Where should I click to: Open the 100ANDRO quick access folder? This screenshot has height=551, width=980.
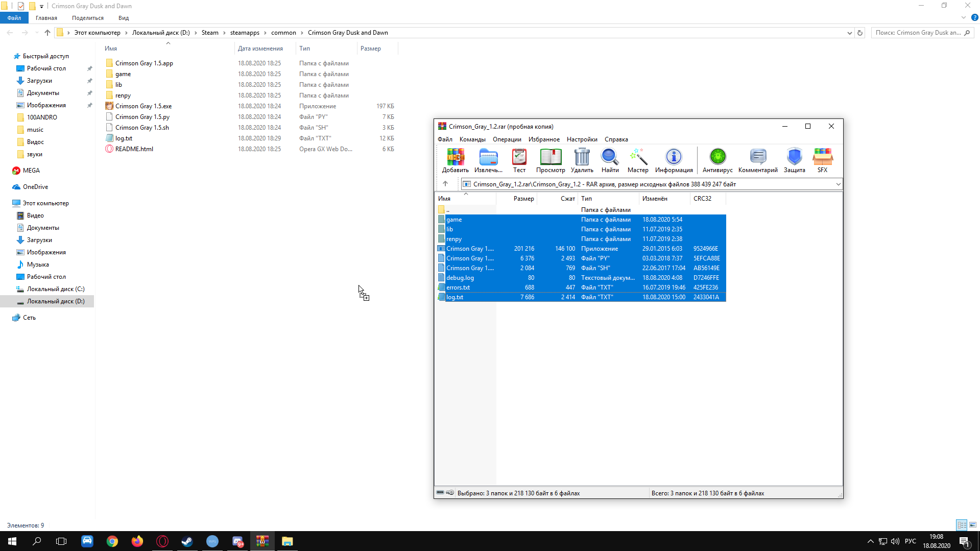pos(42,117)
